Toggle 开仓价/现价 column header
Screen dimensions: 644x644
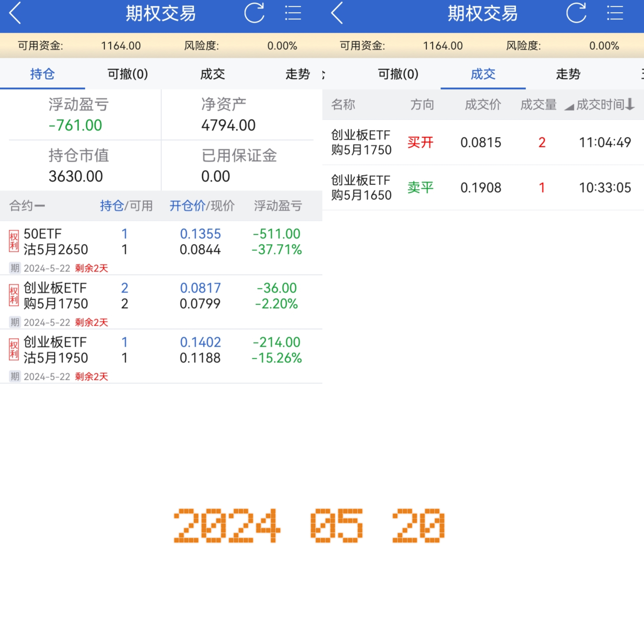point(202,206)
